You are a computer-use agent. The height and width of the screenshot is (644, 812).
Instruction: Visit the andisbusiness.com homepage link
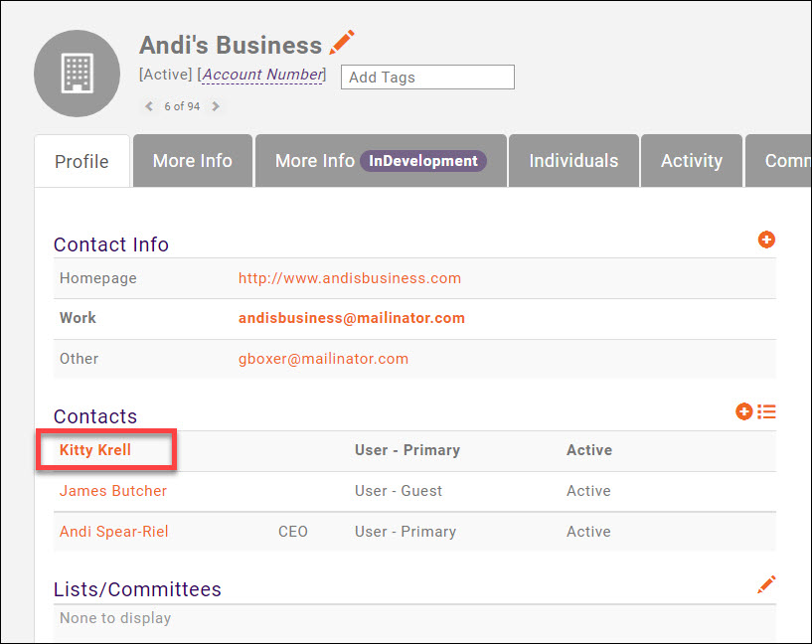(350, 278)
